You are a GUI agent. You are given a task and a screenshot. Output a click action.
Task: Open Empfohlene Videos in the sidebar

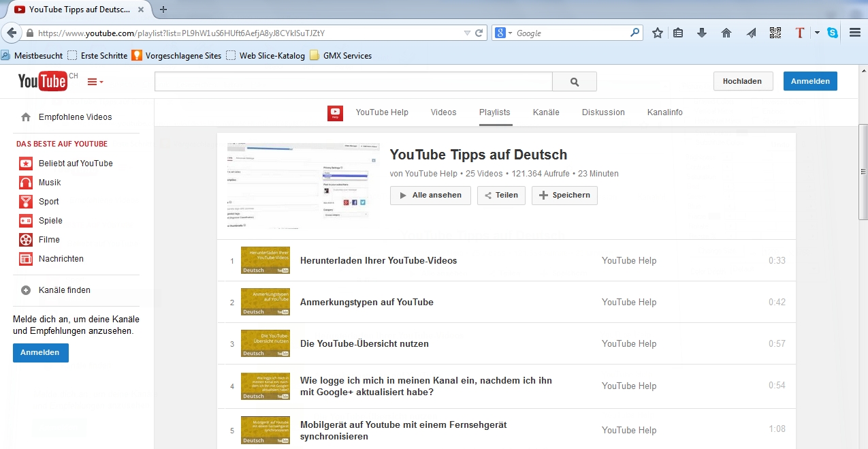click(x=76, y=117)
